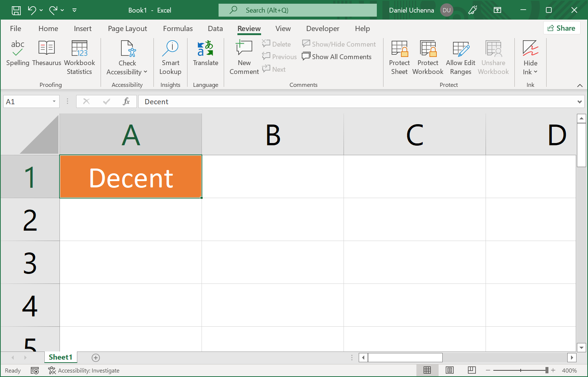Click the zoom slider handle
The image size is (588, 377).
(x=547, y=370)
